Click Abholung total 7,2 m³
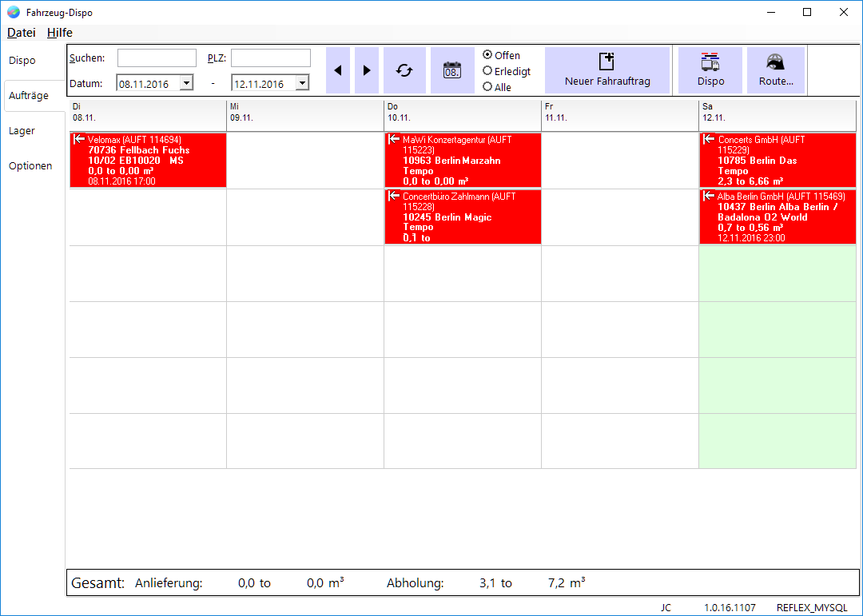The image size is (863, 616). [x=567, y=583]
